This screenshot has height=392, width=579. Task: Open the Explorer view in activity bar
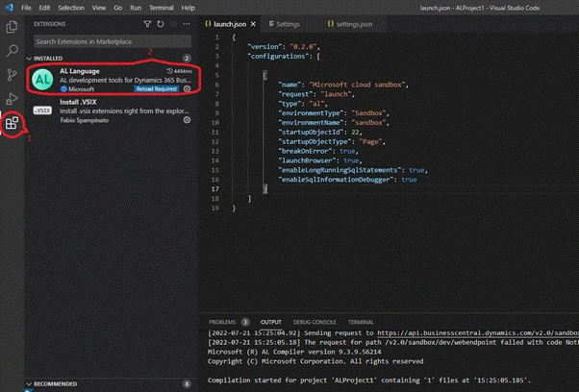pos(12,27)
